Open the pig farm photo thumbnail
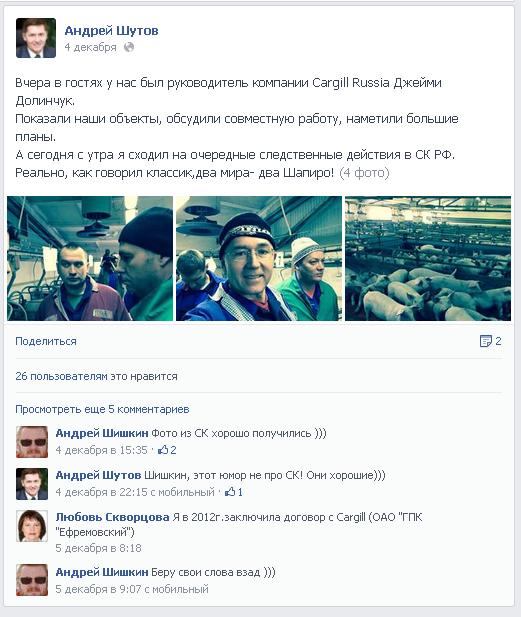Viewport: 521px width, 617px height. [428, 259]
